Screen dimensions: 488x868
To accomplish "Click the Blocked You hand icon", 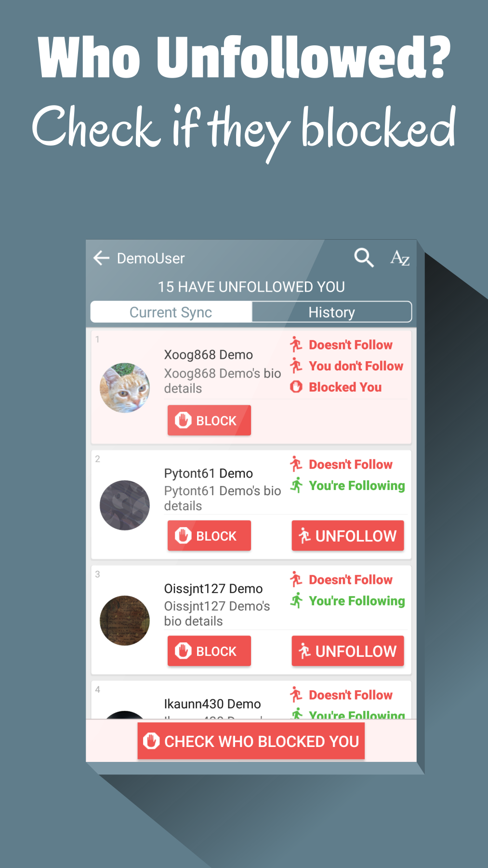I will (x=296, y=387).
